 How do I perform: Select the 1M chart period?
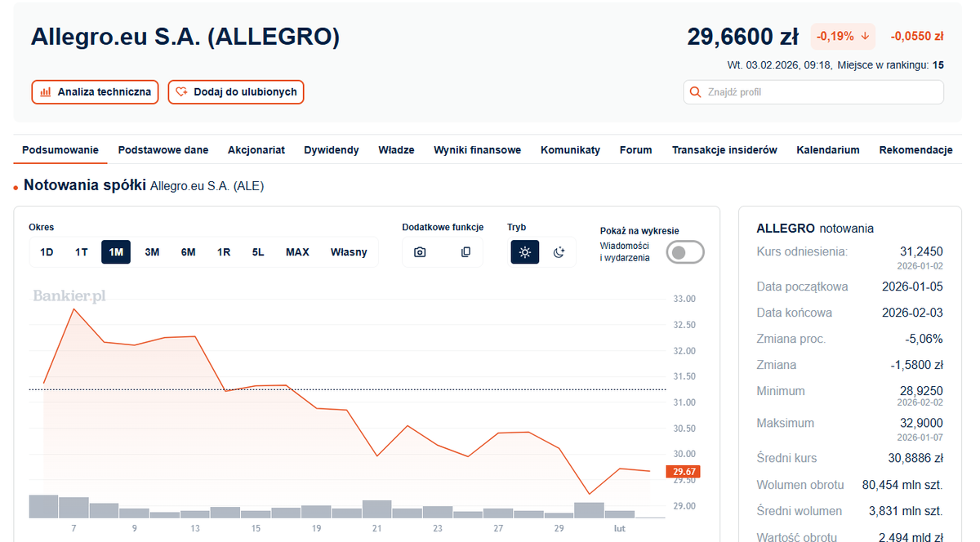116,252
